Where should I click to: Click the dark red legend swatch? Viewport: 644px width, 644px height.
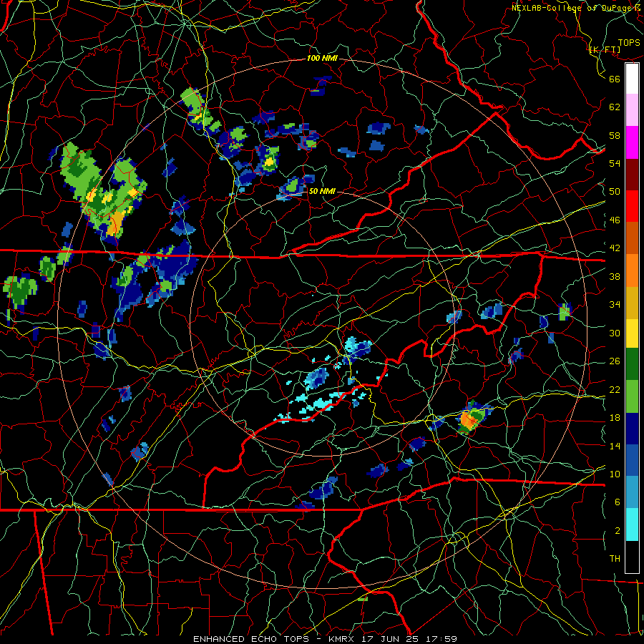coord(632,175)
